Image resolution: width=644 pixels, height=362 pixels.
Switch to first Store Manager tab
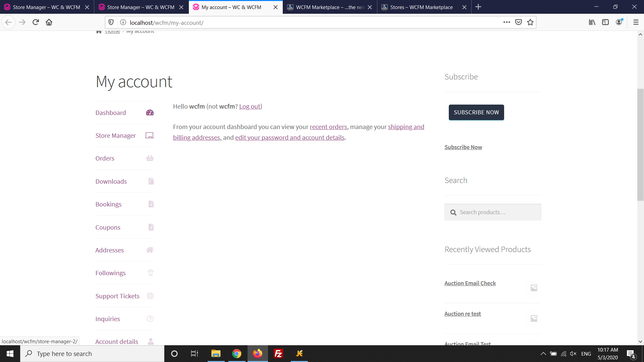pyautogui.click(x=46, y=7)
